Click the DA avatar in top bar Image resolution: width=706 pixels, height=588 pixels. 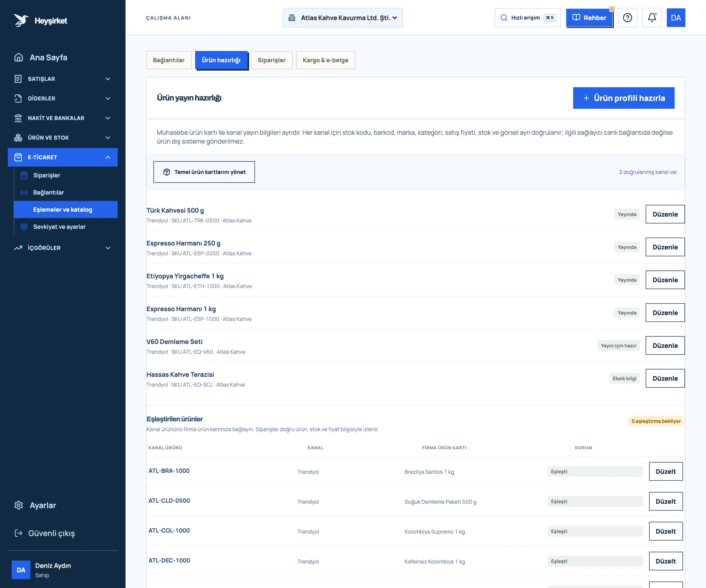676,17
